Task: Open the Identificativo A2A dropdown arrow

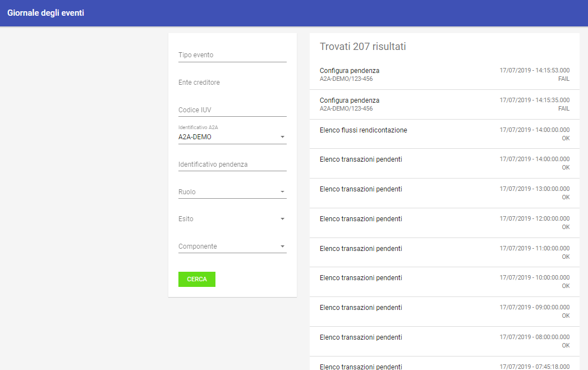Action: (x=282, y=137)
